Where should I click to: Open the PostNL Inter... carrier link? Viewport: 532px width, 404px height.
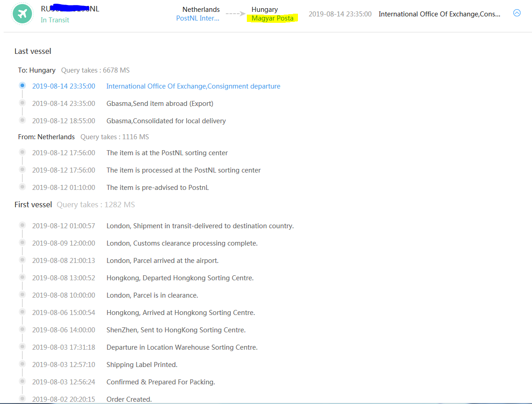[x=198, y=18]
